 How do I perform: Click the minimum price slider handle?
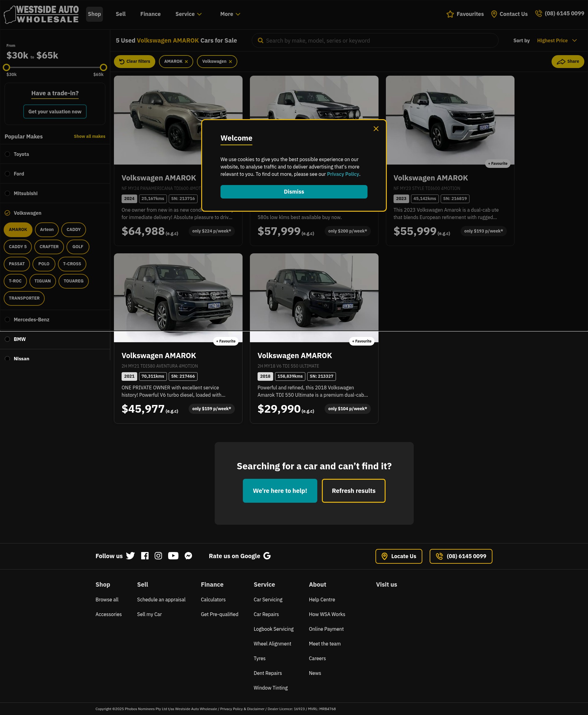6,67
